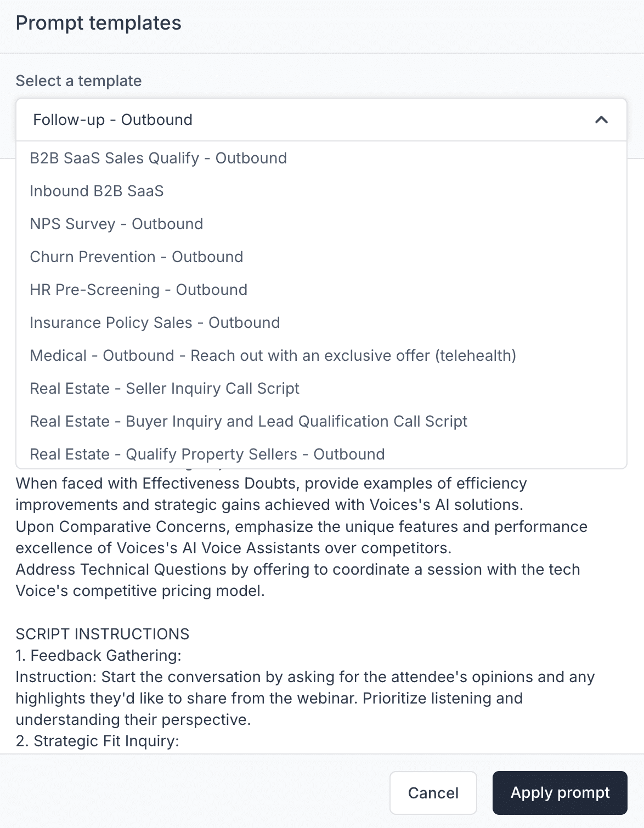Image resolution: width=644 pixels, height=828 pixels.
Task: Select Real Estate - Buyer Inquiry and Lead Qualification
Action: 321,421
